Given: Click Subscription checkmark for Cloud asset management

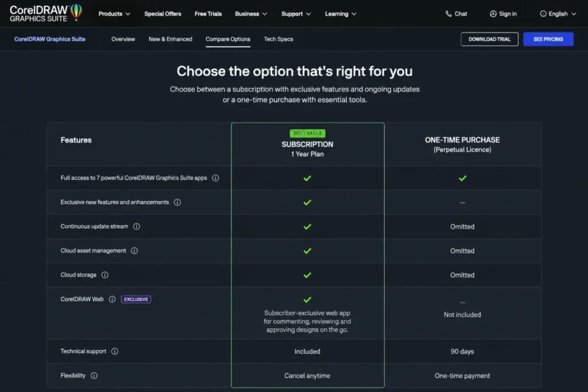Looking at the screenshot, I should tap(307, 251).
